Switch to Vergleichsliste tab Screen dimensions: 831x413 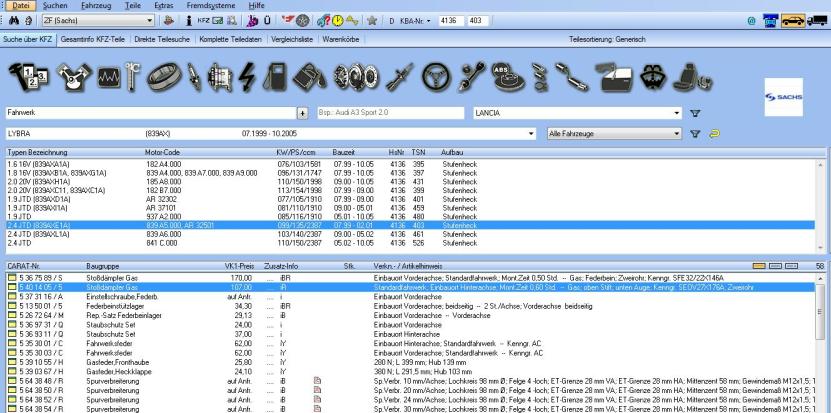[292, 39]
